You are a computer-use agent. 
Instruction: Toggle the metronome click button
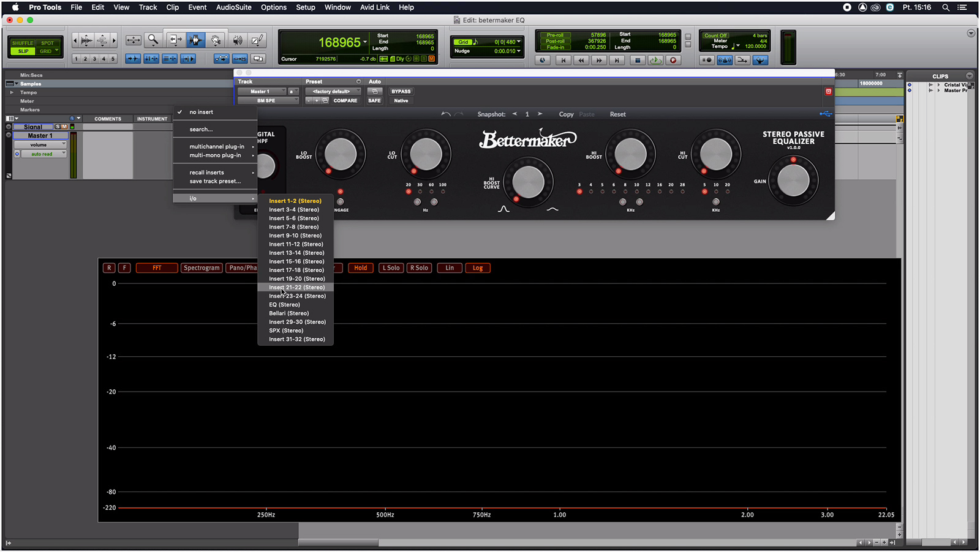click(725, 60)
